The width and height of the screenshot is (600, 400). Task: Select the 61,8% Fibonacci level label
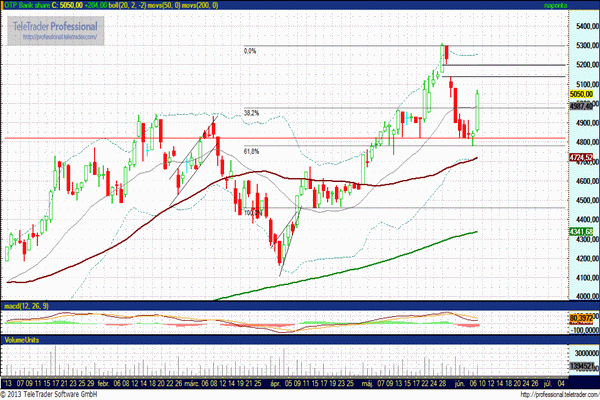tap(251, 151)
